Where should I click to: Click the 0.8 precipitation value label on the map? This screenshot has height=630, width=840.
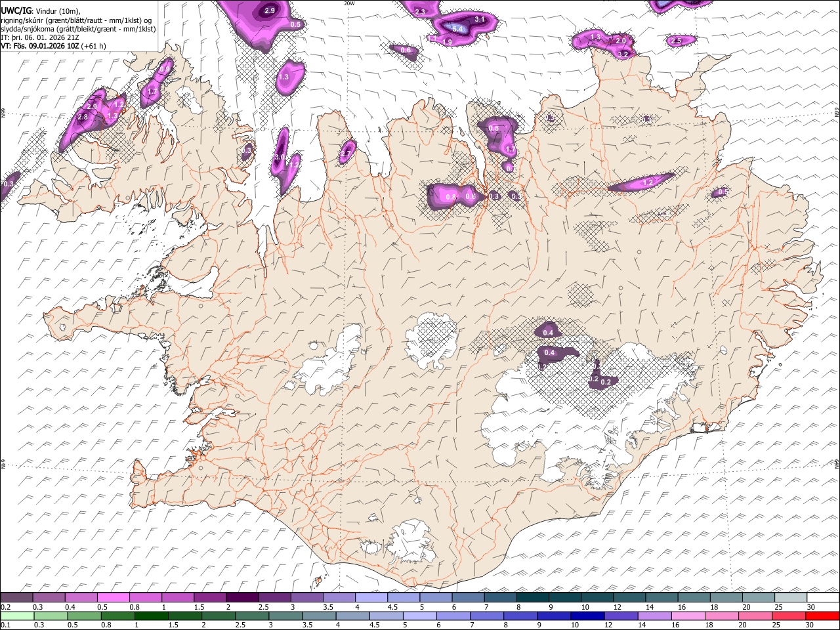(450, 197)
